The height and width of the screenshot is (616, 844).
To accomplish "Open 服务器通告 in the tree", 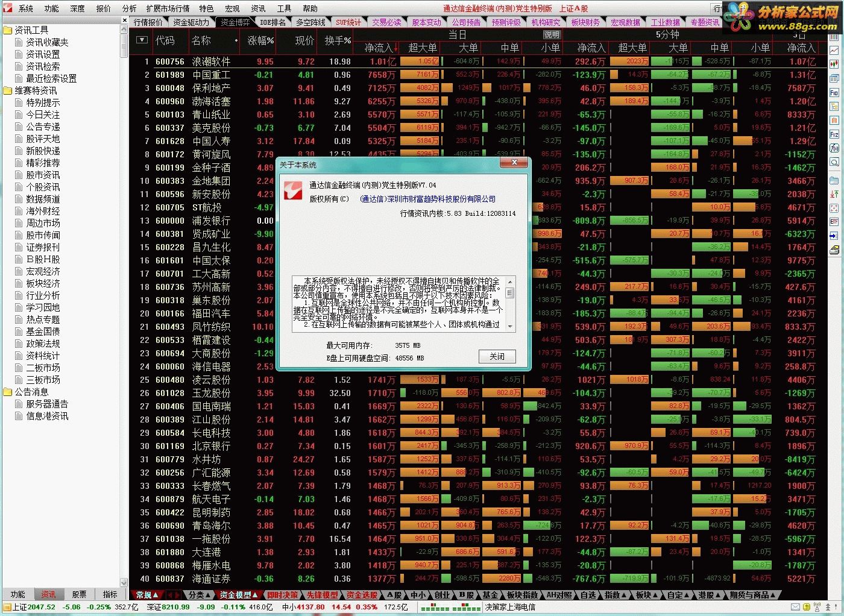I will click(x=46, y=404).
